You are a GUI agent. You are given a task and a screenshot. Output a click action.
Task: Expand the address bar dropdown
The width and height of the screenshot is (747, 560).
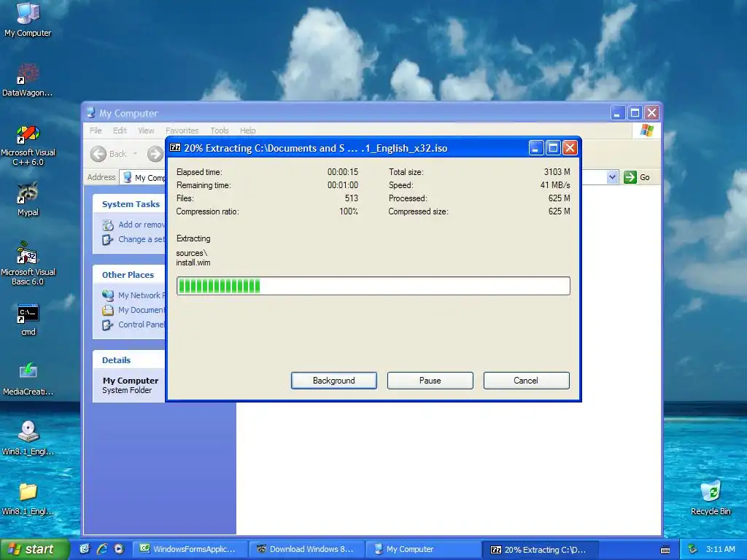[x=612, y=177]
